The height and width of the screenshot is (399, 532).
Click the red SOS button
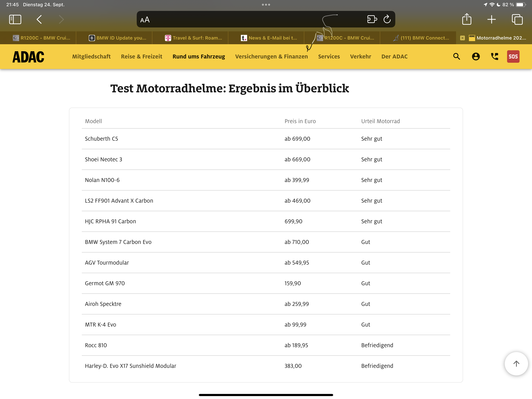click(x=513, y=56)
